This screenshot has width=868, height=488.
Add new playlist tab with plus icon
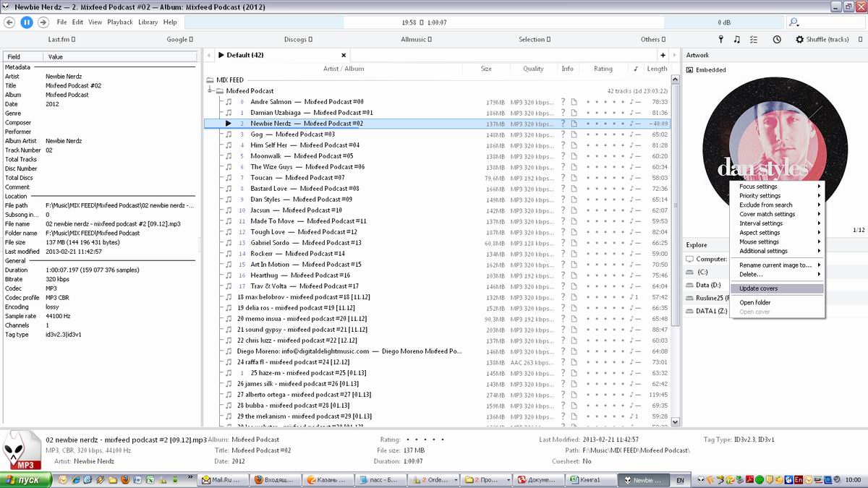(663, 55)
